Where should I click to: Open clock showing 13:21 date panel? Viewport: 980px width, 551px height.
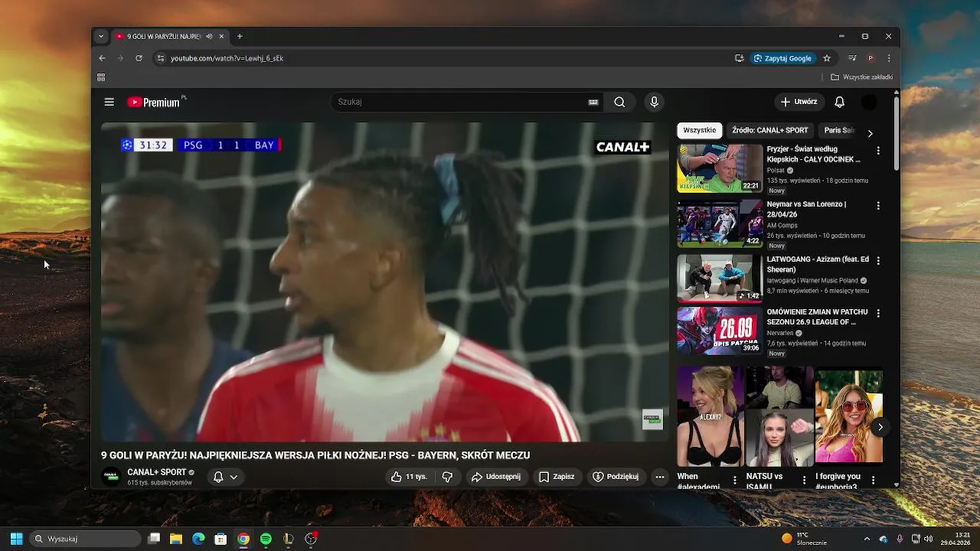pos(955,539)
